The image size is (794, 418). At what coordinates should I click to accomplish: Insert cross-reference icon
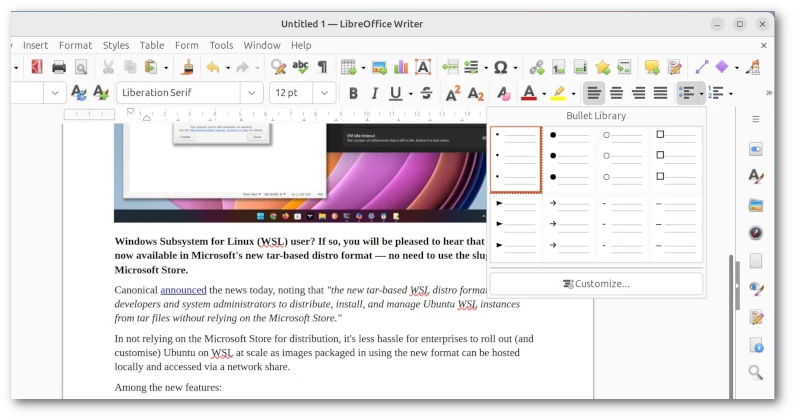click(624, 67)
